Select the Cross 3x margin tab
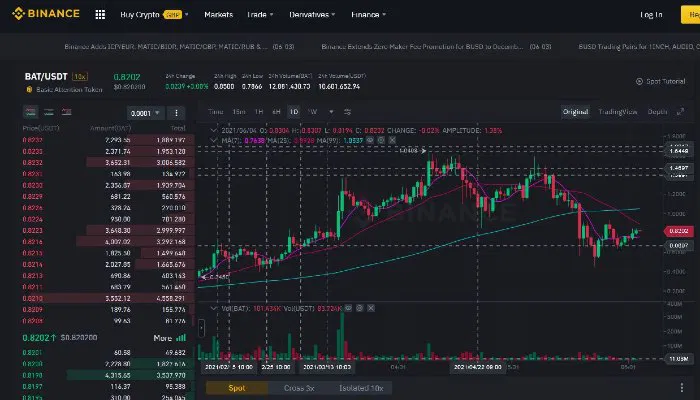 click(x=299, y=388)
